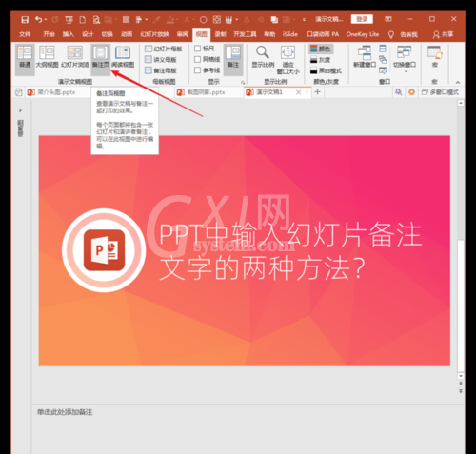The width and height of the screenshot is (476, 454).
Task: Open the 文件 menu
Action: pyautogui.click(x=25, y=34)
